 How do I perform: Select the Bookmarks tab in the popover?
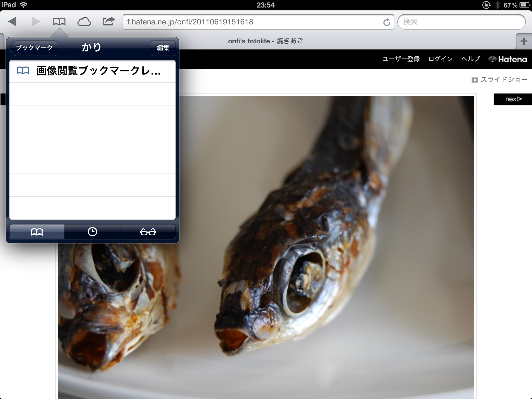[x=37, y=231]
